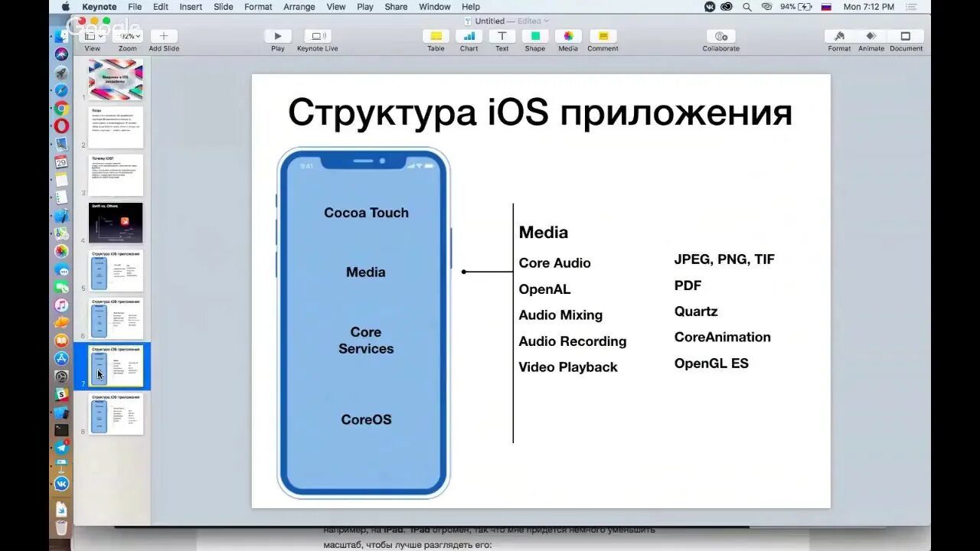Select slide 3 thumbnail in navigator
The width and height of the screenshot is (980, 551).
point(116,175)
